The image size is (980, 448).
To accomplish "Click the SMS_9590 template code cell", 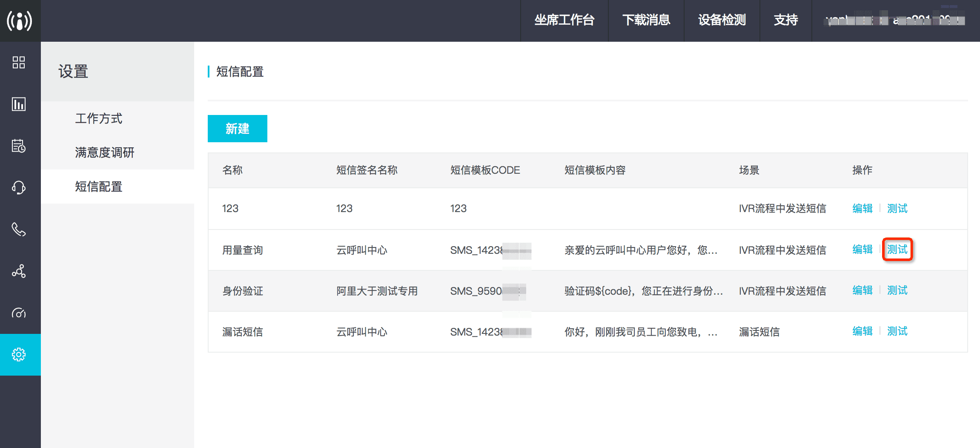I will 488,291.
